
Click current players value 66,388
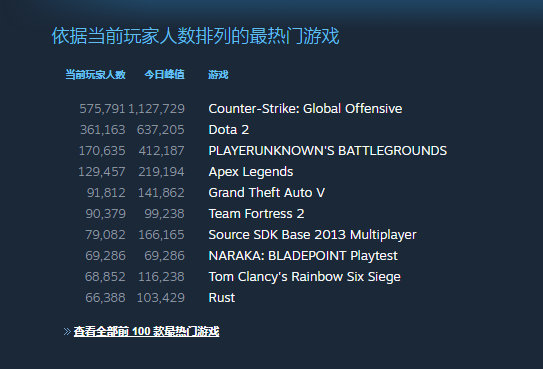(x=105, y=298)
